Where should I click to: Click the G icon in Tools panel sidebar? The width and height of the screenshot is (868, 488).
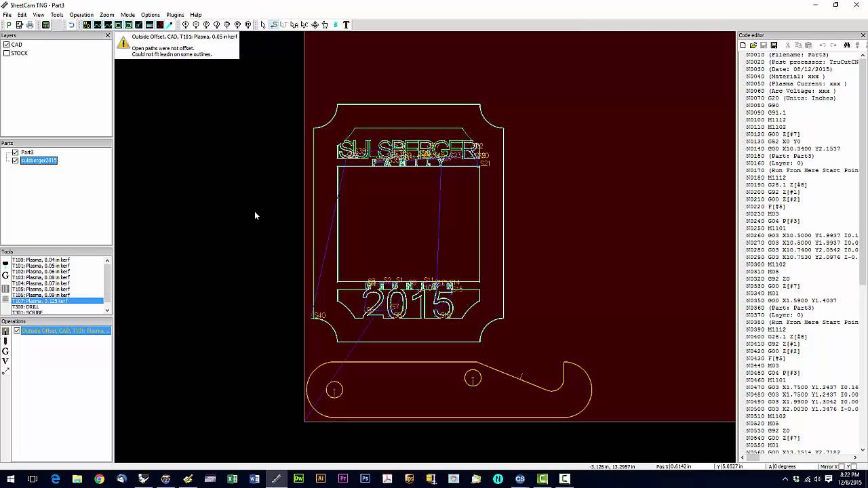[x=5, y=275]
